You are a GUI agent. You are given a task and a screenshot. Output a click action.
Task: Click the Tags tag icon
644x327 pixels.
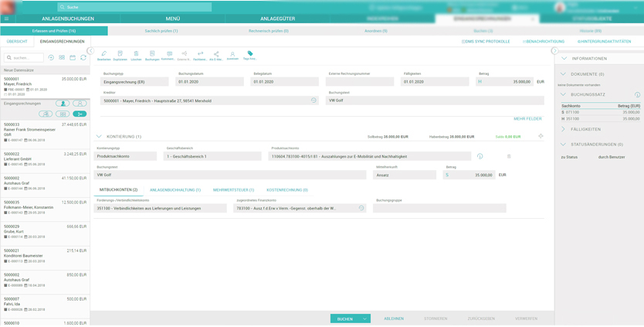[250, 55]
